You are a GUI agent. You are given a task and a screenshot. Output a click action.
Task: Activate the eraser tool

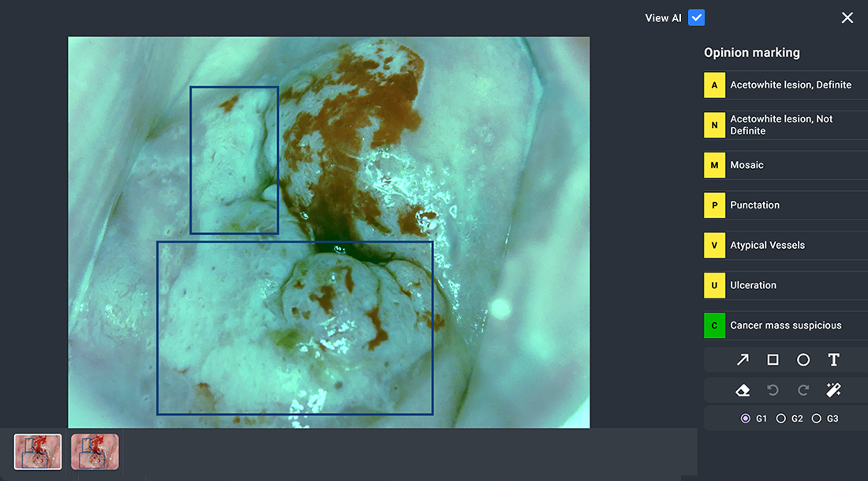tap(743, 390)
